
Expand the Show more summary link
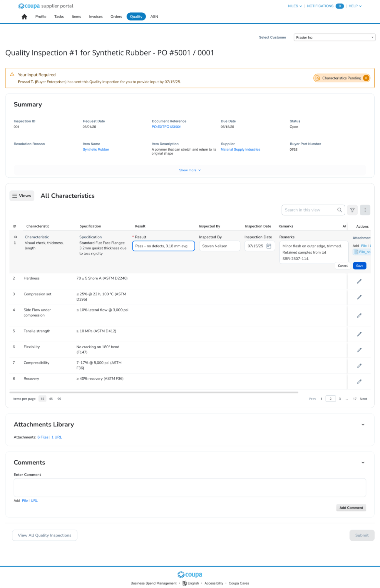190,170
